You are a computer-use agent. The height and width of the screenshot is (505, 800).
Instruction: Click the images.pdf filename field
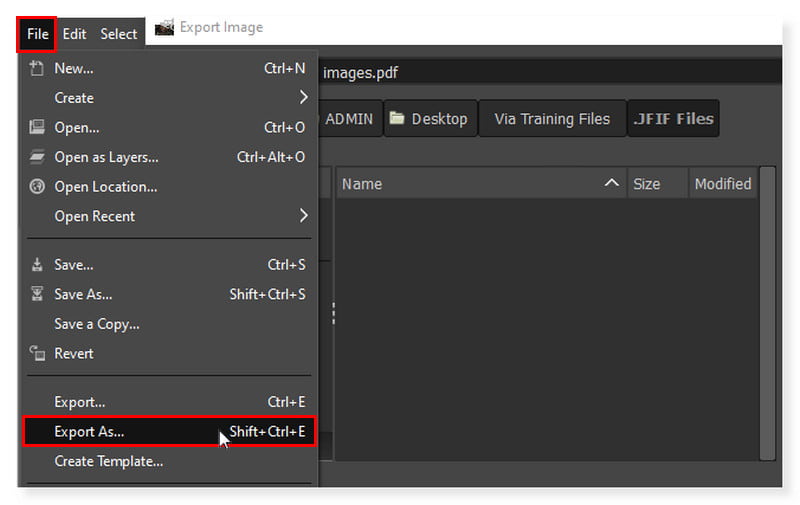(x=550, y=72)
